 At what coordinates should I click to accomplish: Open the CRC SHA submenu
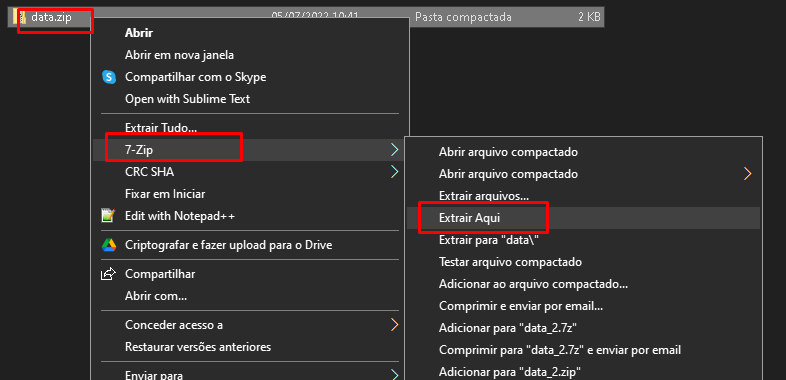247,172
